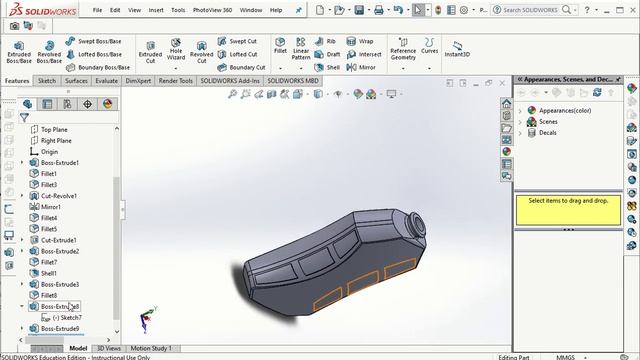Viewport: 640px width, 360px height.
Task: Select the Revolved Cut tool
Action: (x=202, y=52)
